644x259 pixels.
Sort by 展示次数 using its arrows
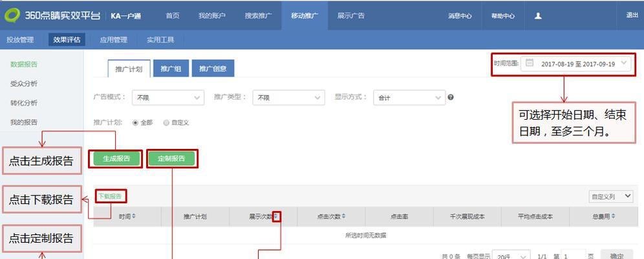pyautogui.click(x=277, y=216)
